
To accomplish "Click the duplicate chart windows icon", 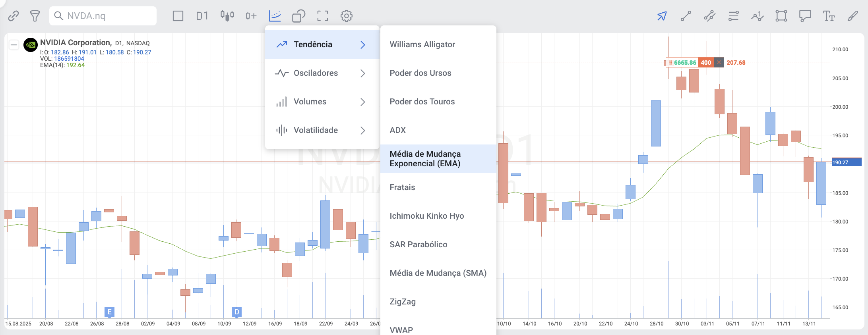I will click(x=298, y=16).
